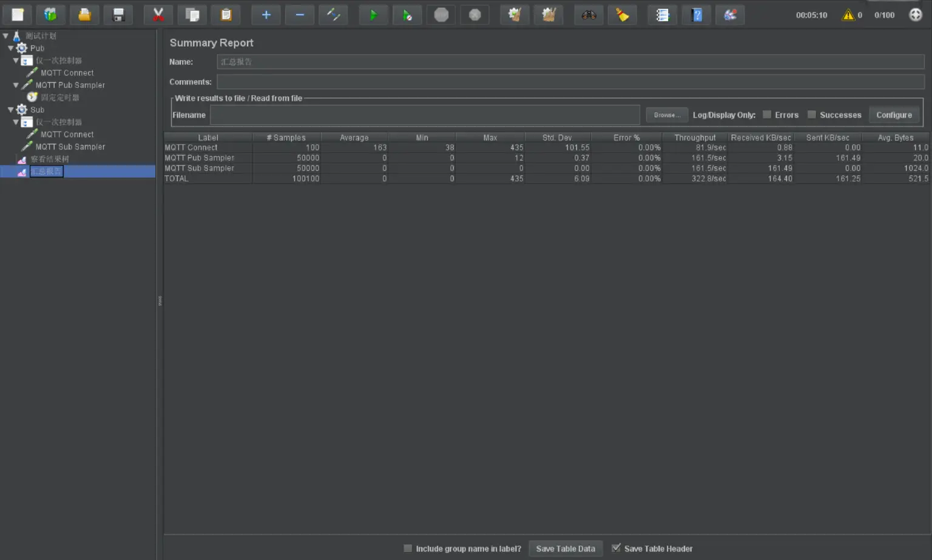
Task: Click the Cut scissors icon
Action: [x=158, y=15]
